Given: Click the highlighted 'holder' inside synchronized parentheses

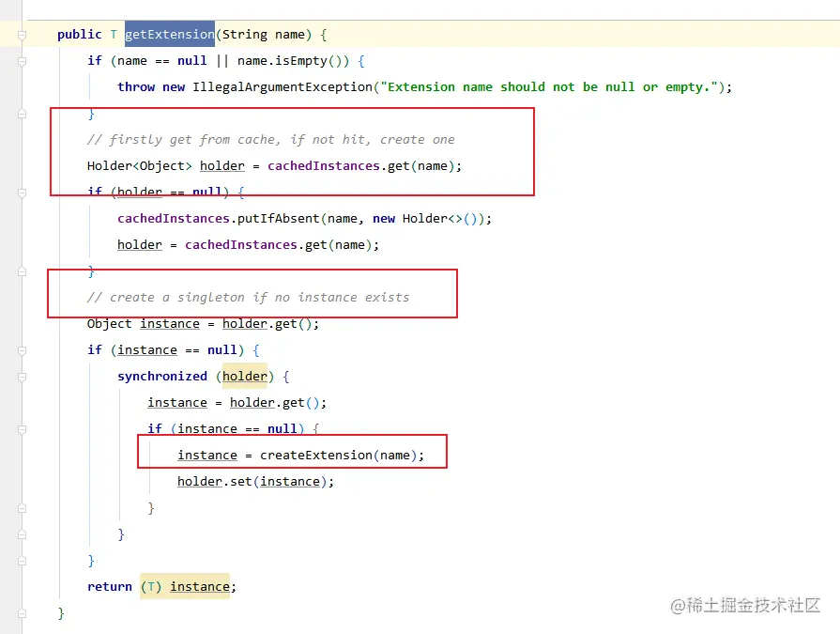Looking at the screenshot, I should [245, 377].
